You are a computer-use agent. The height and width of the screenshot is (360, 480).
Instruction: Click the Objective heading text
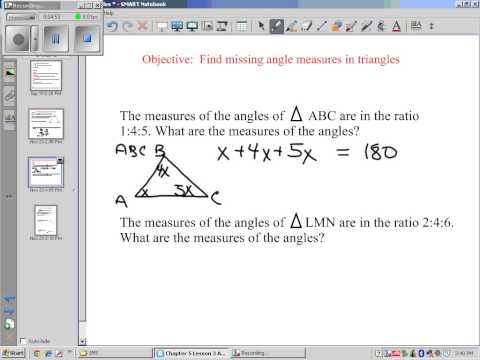coord(271,59)
